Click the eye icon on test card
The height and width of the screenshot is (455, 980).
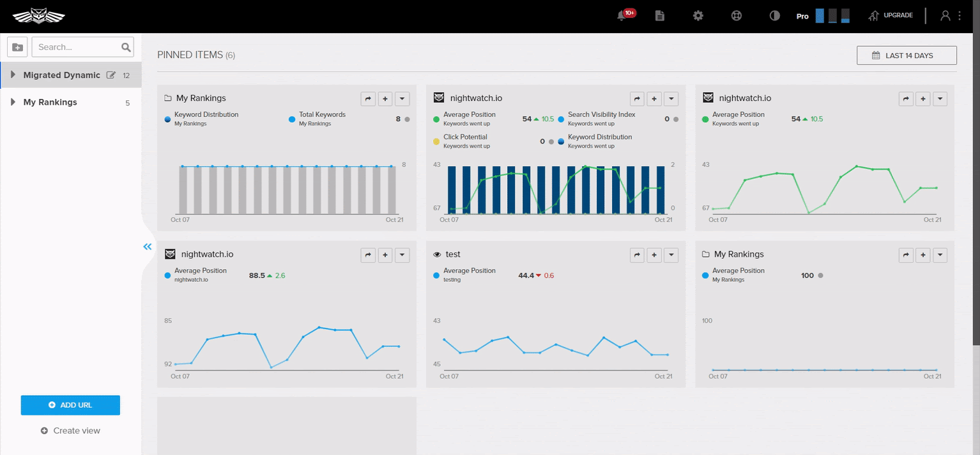tap(438, 254)
